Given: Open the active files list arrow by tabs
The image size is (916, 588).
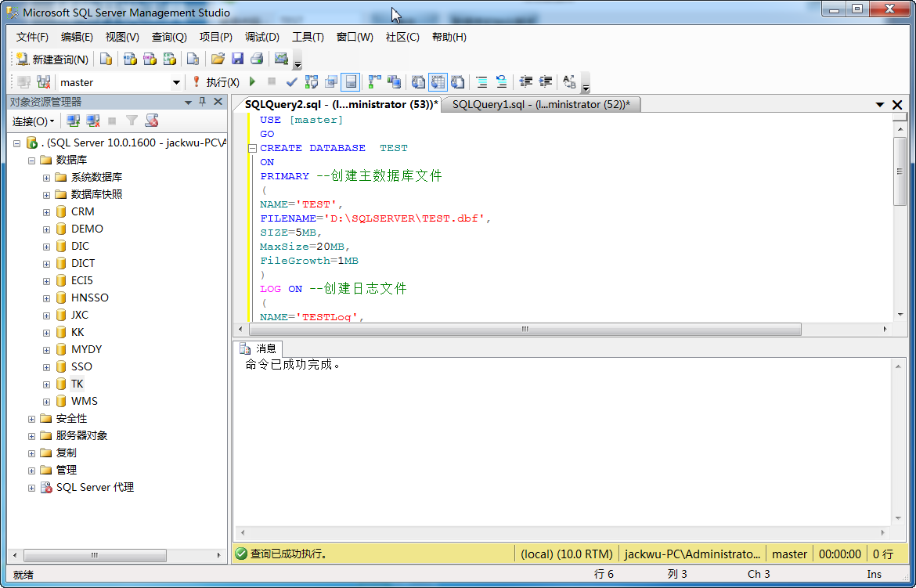Looking at the screenshot, I should pyautogui.click(x=880, y=105).
